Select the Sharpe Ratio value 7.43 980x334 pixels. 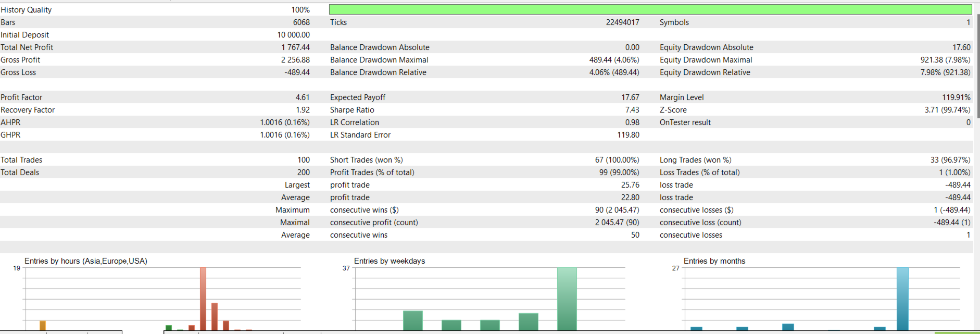point(632,110)
